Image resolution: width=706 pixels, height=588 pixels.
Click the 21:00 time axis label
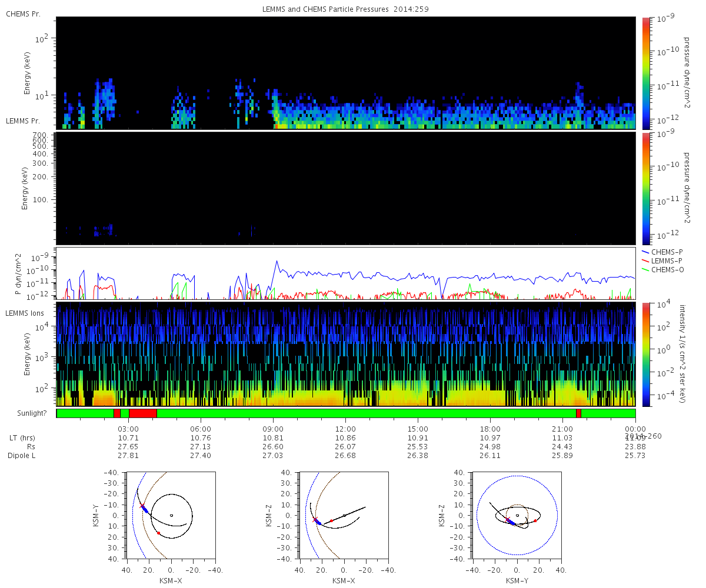pyautogui.click(x=563, y=429)
